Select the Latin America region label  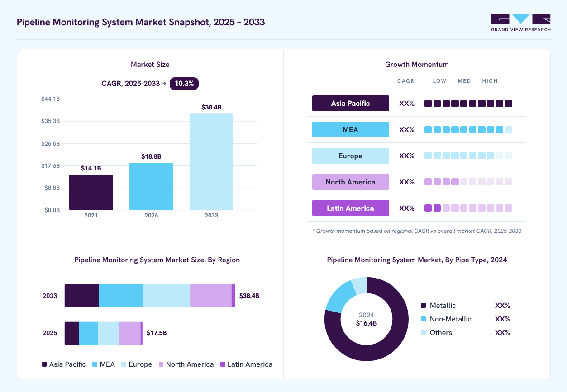pos(350,208)
